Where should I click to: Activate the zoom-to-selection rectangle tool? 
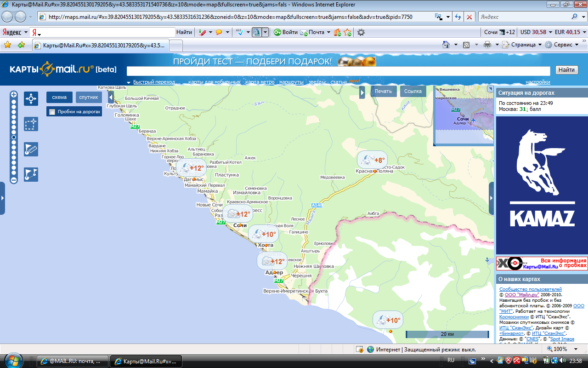(x=31, y=124)
